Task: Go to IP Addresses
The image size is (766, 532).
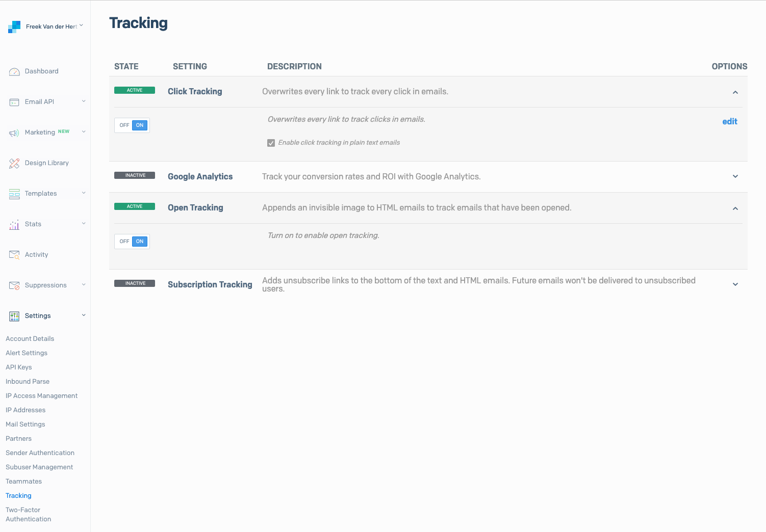Action: click(x=25, y=410)
